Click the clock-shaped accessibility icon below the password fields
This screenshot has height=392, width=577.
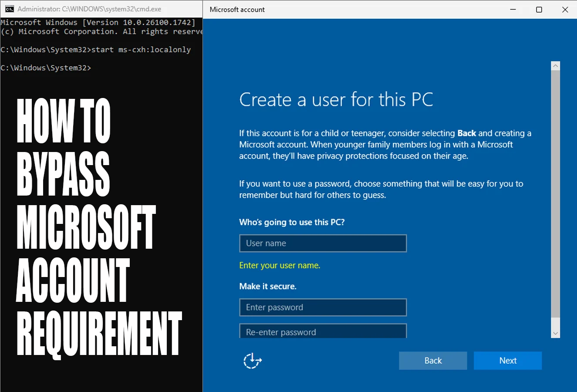[253, 361]
